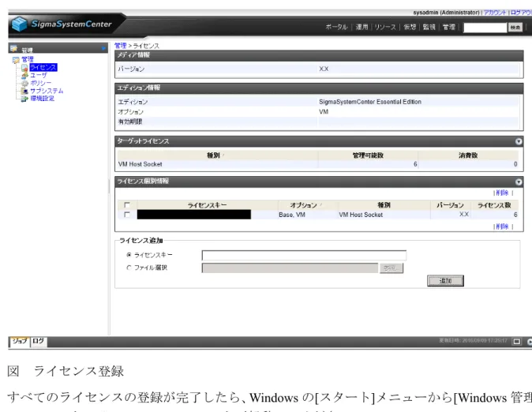532x412 pixels.
Task: Open the 運用 menu
Action: coord(362,27)
